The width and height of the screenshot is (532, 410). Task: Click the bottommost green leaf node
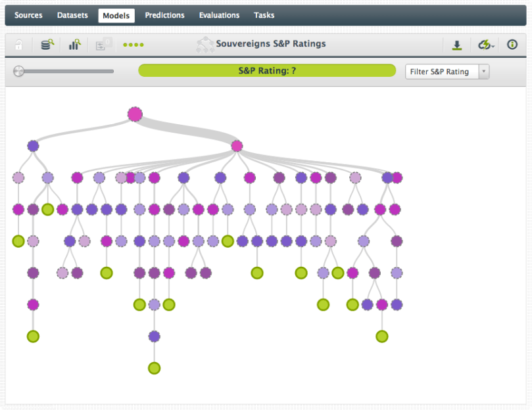pos(154,368)
